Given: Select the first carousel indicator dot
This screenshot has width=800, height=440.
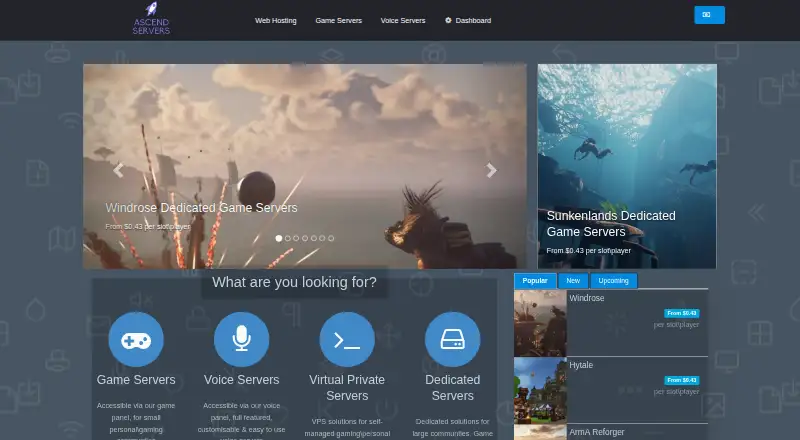Looking at the screenshot, I should pyautogui.click(x=279, y=238).
